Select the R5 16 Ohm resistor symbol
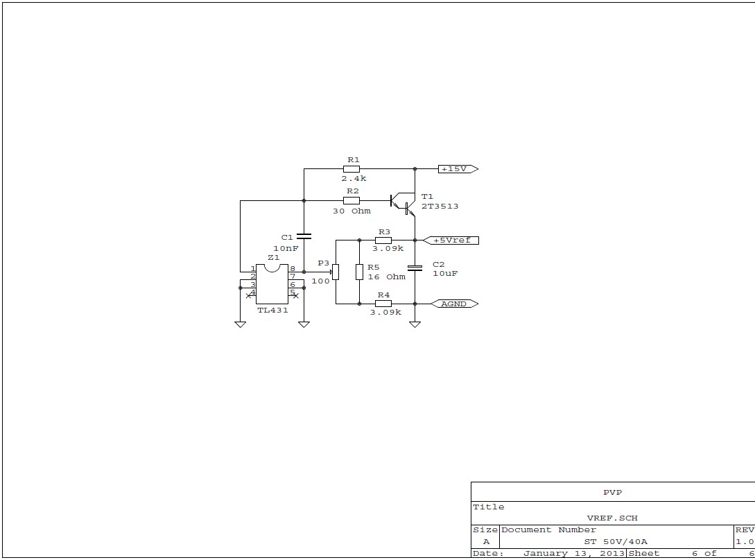The width and height of the screenshot is (755, 560). 359,272
